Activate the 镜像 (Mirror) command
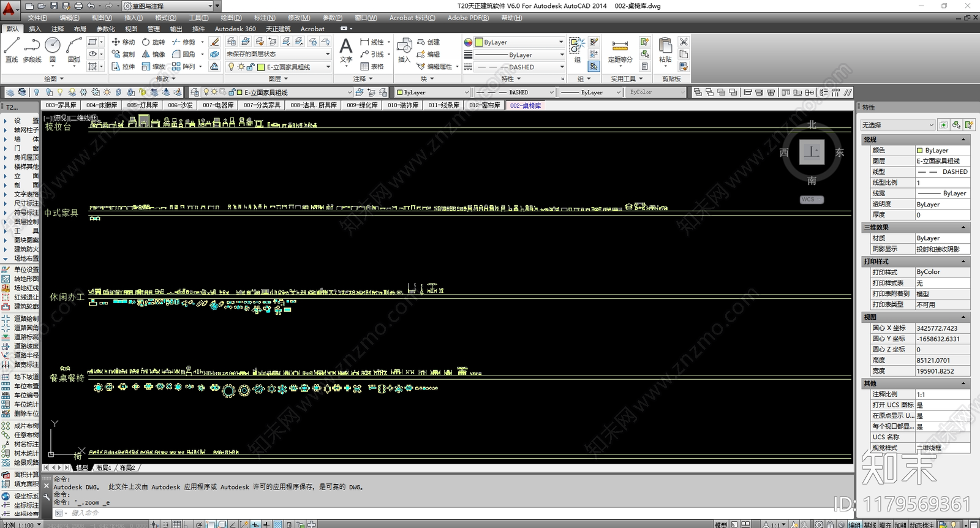The image size is (980, 528). coord(153,54)
